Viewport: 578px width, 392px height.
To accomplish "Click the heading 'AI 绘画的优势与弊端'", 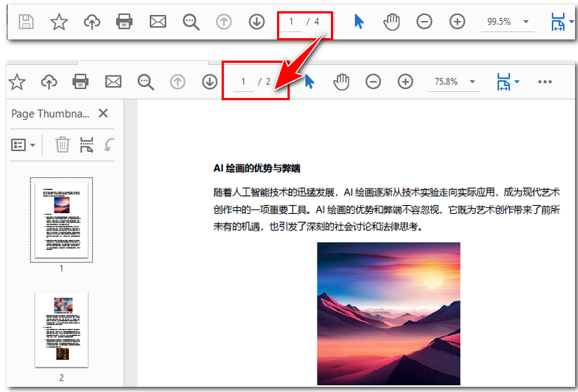I will tap(257, 168).
